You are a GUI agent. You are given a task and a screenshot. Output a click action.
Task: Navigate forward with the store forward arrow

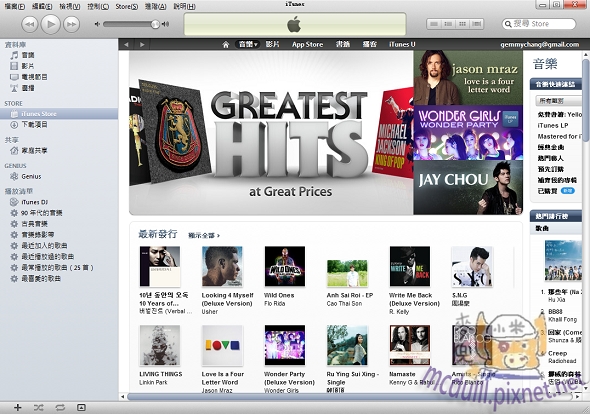click(142, 44)
